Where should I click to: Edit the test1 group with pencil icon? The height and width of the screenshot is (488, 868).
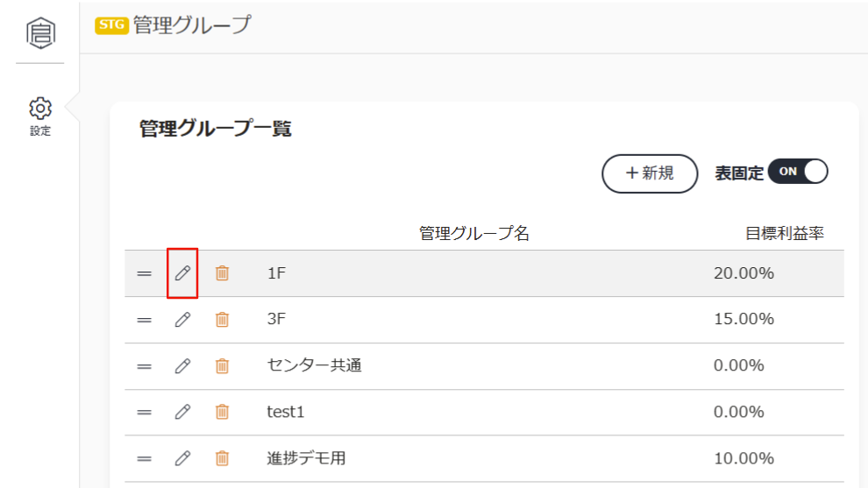pyautogui.click(x=182, y=412)
